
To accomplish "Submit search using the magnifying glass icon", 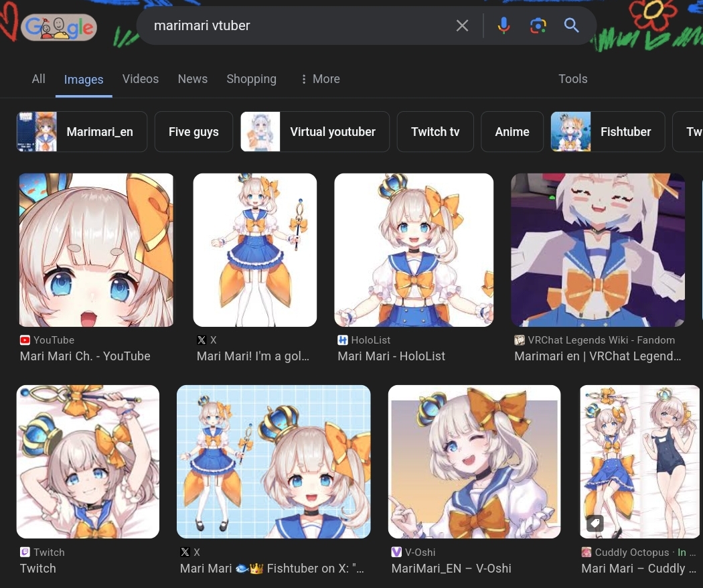I will click(571, 25).
